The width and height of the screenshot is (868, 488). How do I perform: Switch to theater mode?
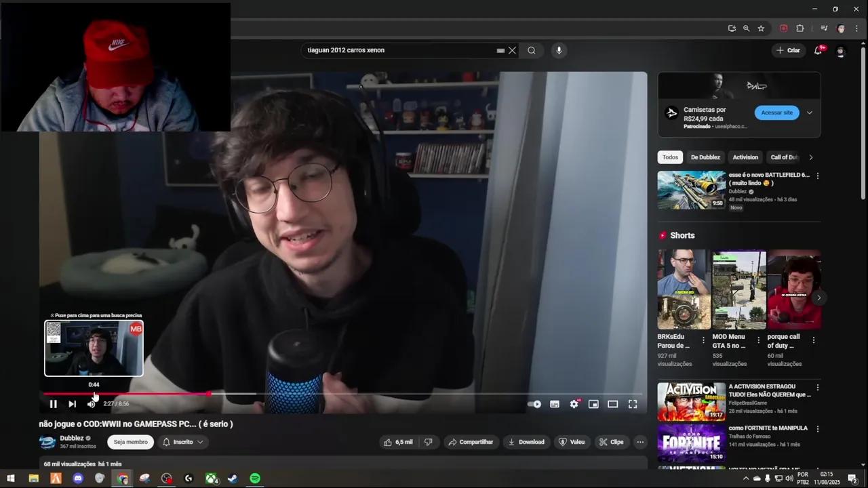coord(613,403)
